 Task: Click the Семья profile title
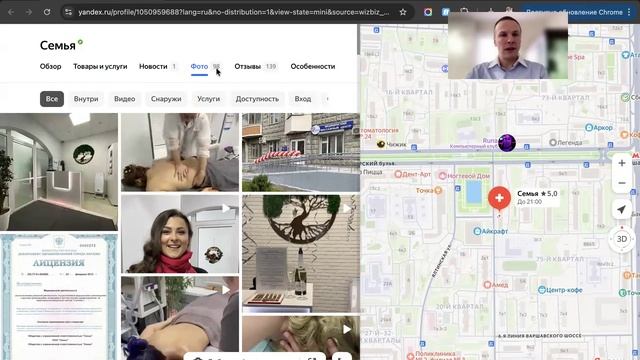pyautogui.click(x=58, y=45)
